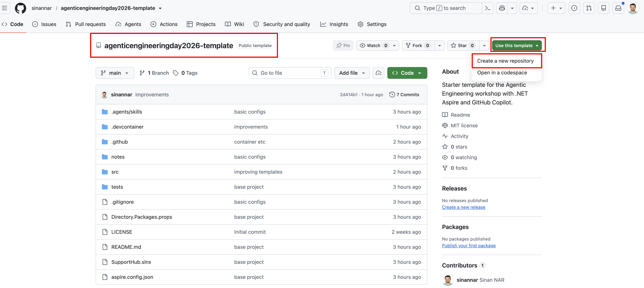Viewport: 644px width, 288px height.
Task: Open pull requests icon in top header
Action: point(589,8)
